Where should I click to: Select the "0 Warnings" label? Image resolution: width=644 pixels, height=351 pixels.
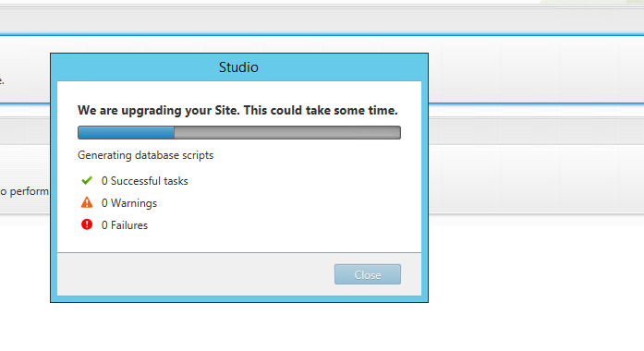coord(129,203)
